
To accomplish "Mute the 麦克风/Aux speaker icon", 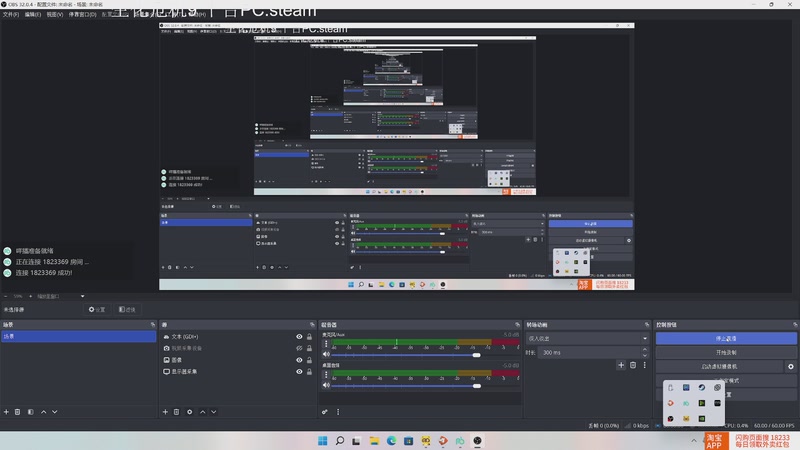I will 326,355.
